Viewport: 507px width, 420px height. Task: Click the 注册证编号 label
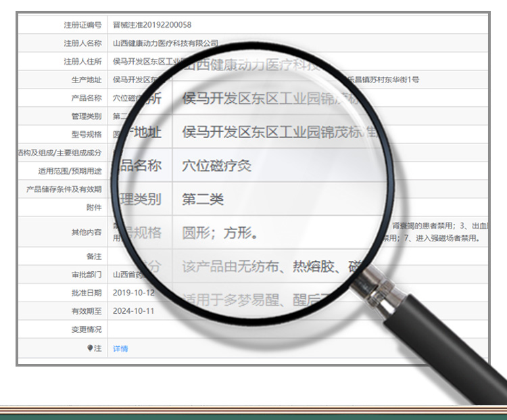tap(82, 25)
